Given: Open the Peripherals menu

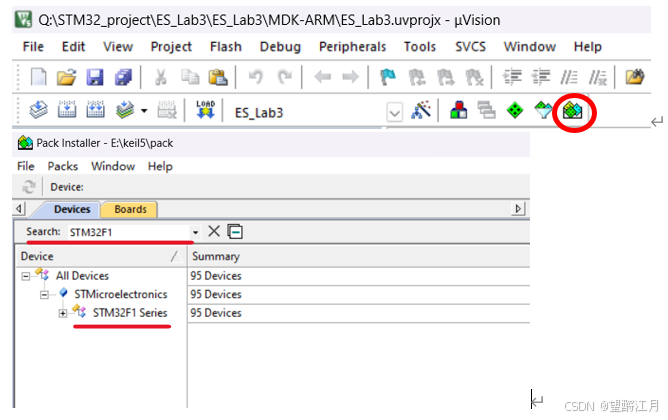Looking at the screenshot, I should 352,46.
